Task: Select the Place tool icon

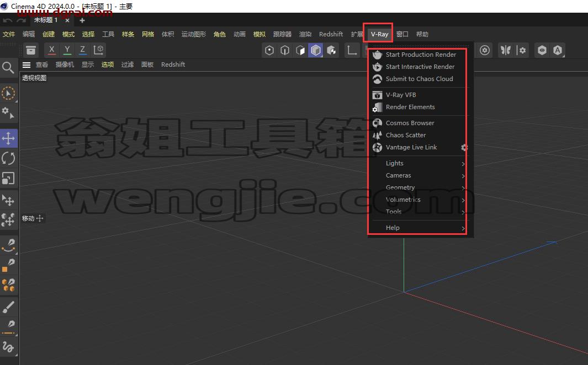Action: click(x=8, y=200)
